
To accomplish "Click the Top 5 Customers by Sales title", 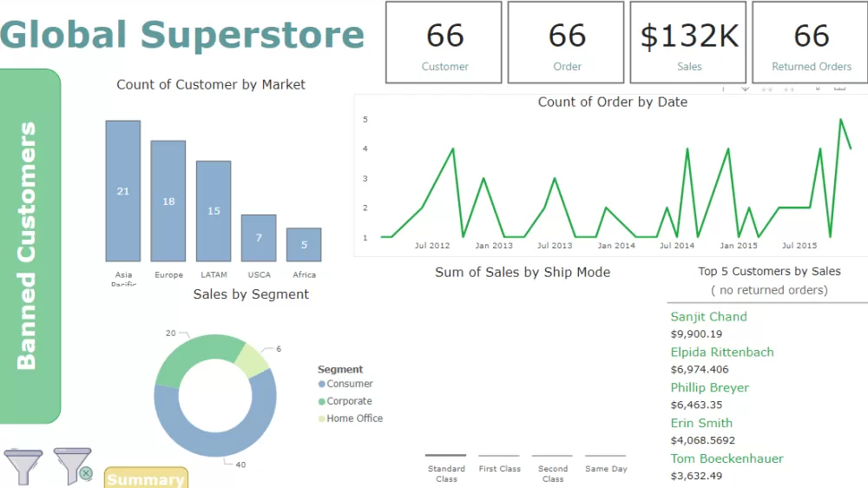I will (x=769, y=272).
